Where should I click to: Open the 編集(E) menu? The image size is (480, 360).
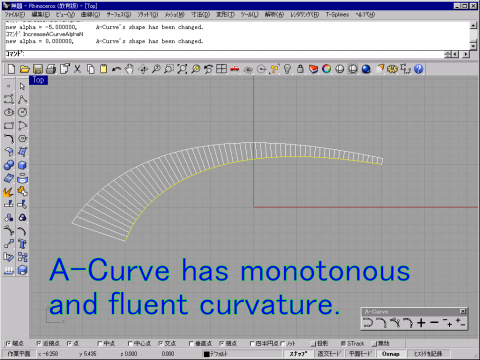coord(41,15)
